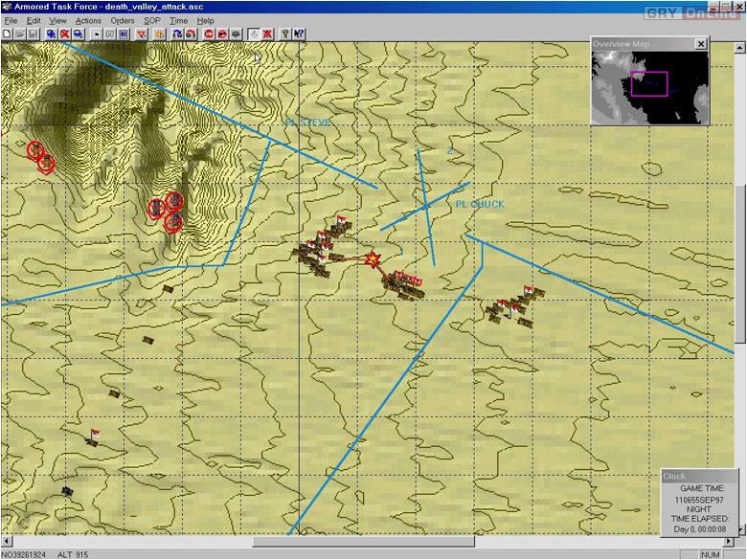Close the Overview Map panel
This screenshot has height=560, width=747.
pyautogui.click(x=700, y=44)
